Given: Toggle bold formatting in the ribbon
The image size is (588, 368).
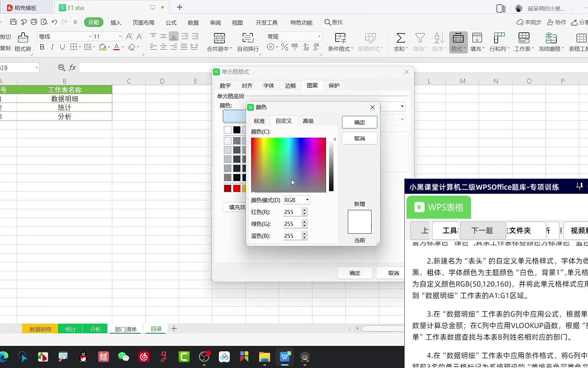Looking at the screenshot, I should [42, 47].
